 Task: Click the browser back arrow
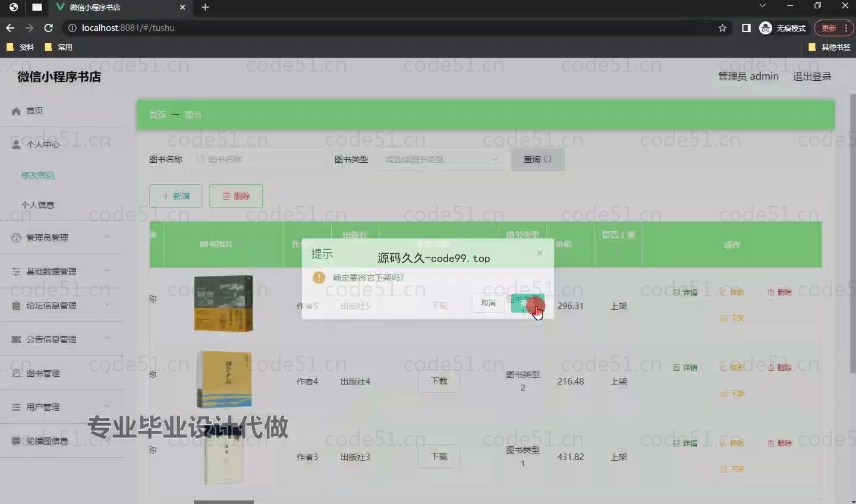(x=10, y=28)
